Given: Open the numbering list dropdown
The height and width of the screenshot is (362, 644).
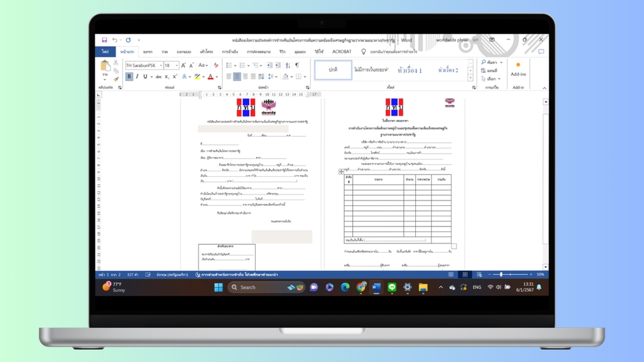Looking at the screenshot, I should [x=248, y=65].
